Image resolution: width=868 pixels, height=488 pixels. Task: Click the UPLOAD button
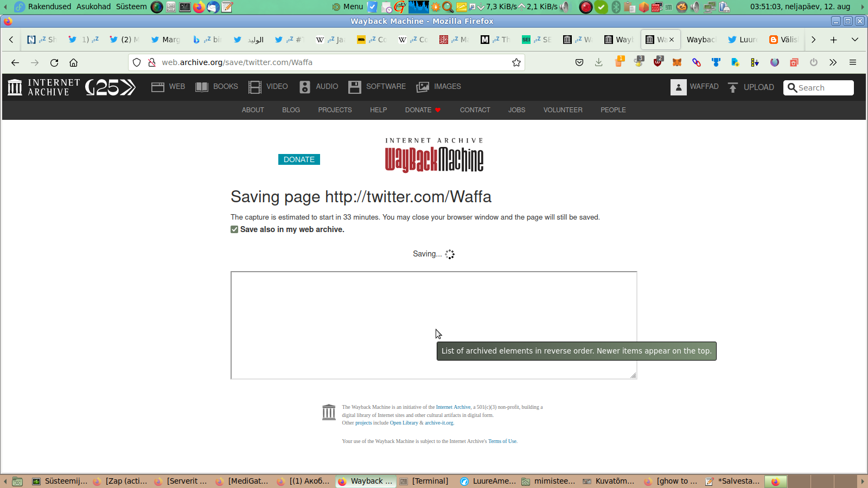751,87
